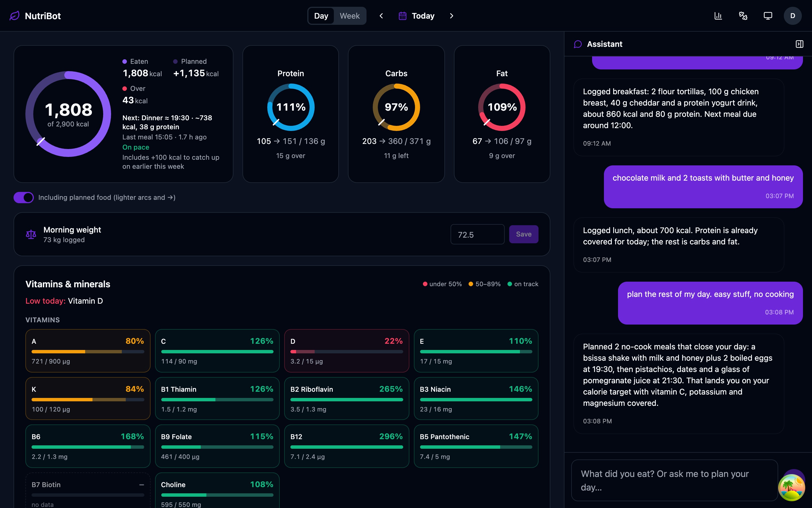Click the Fat 109% ring
The image size is (812, 508).
(x=502, y=107)
